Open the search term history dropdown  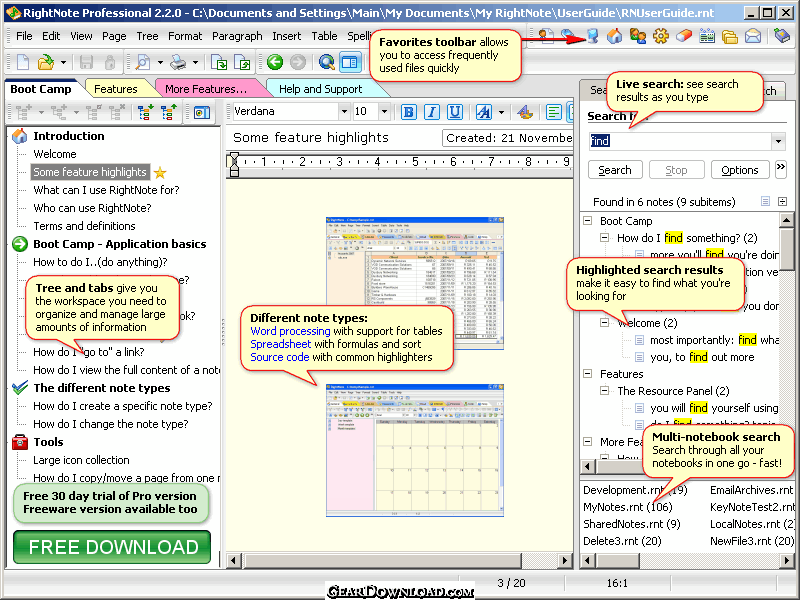tap(778, 141)
